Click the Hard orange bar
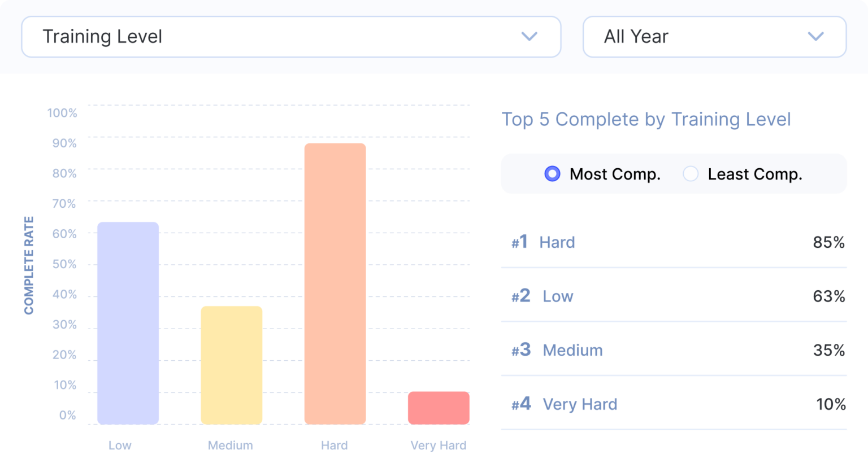The height and width of the screenshot is (472, 868). click(x=335, y=283)
